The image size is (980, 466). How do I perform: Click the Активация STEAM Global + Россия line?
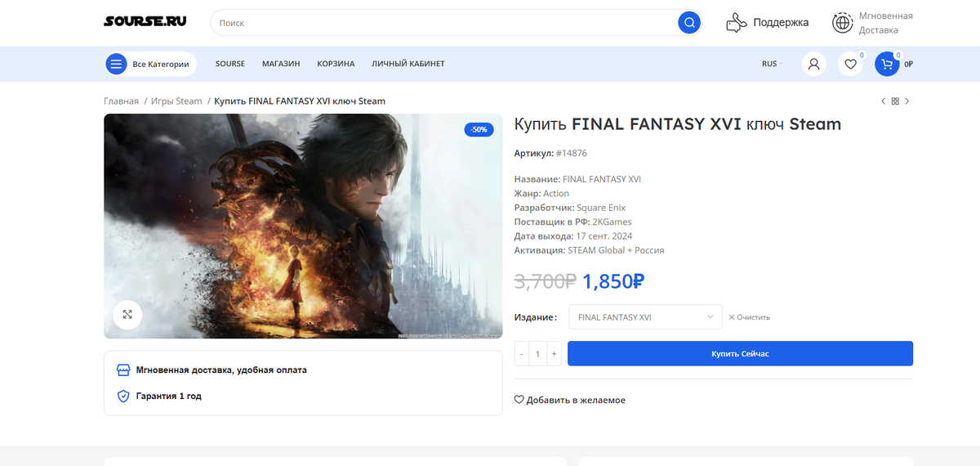(x=589, y=250)
